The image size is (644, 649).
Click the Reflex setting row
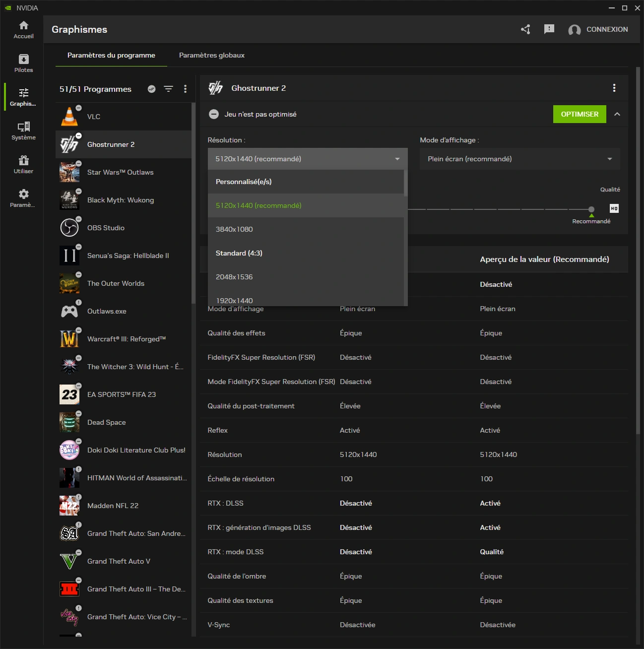tap(414, 430)
